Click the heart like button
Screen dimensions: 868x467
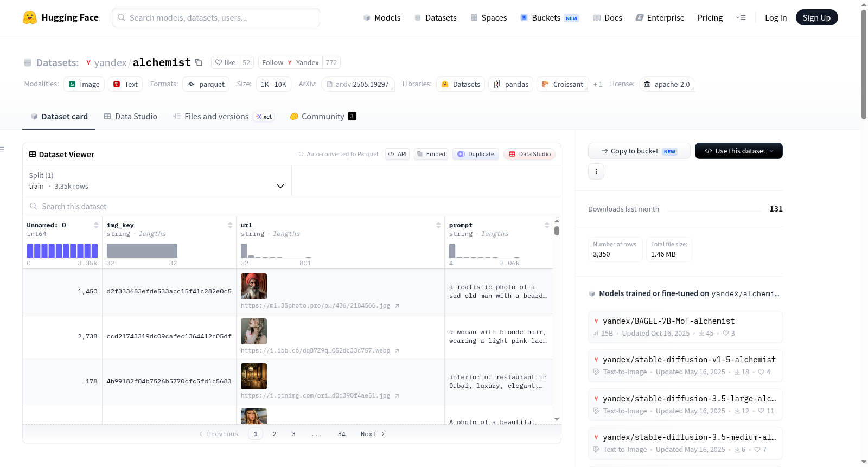pos(225,62)
